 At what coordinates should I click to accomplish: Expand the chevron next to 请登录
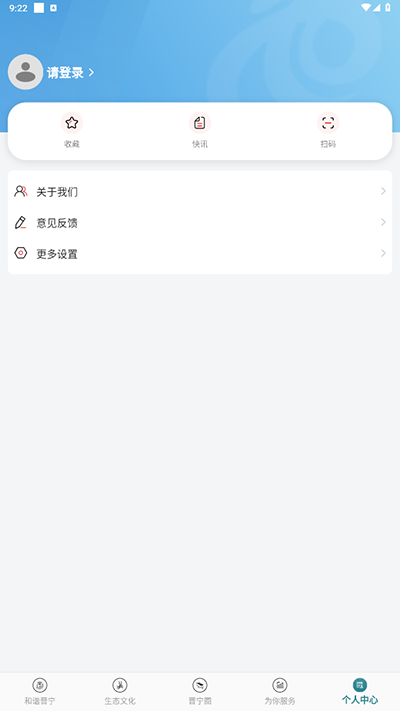(x=91, y=73)
